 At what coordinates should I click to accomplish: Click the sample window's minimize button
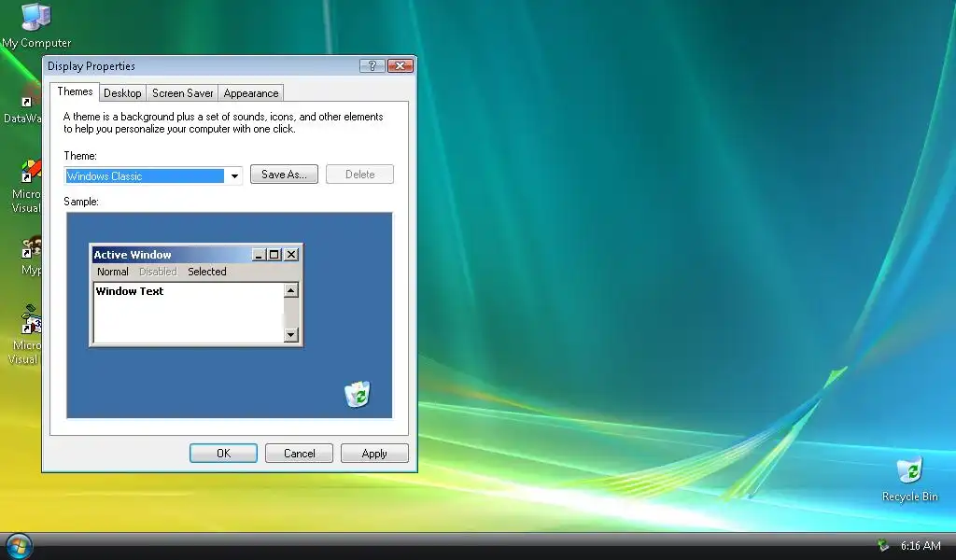pyautogui.click(x=259, y=255)
